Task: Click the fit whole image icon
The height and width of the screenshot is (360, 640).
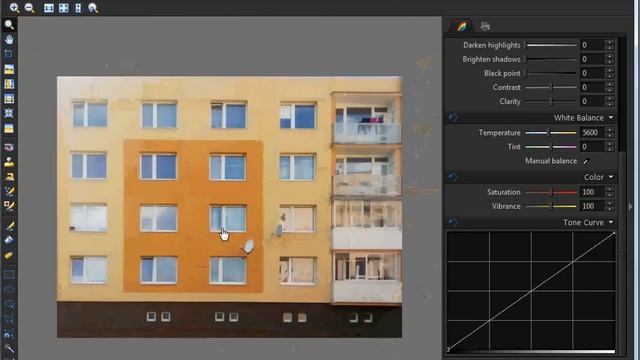Action: tap(63, 8)
